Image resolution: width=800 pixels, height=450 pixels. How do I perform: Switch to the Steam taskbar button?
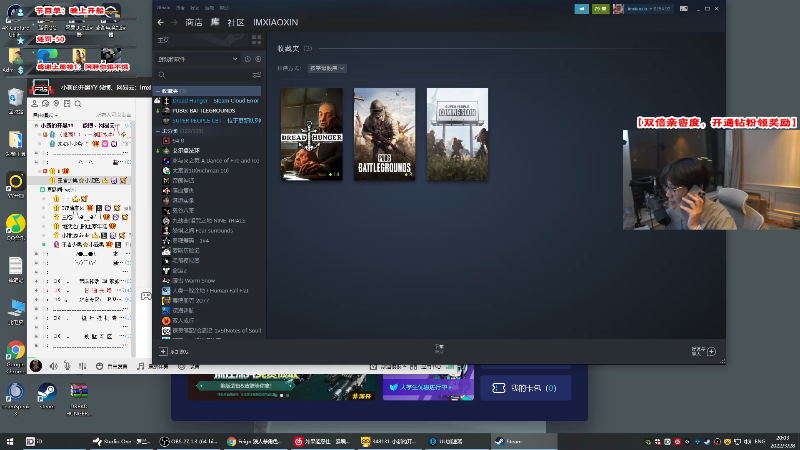coord(523,441)
